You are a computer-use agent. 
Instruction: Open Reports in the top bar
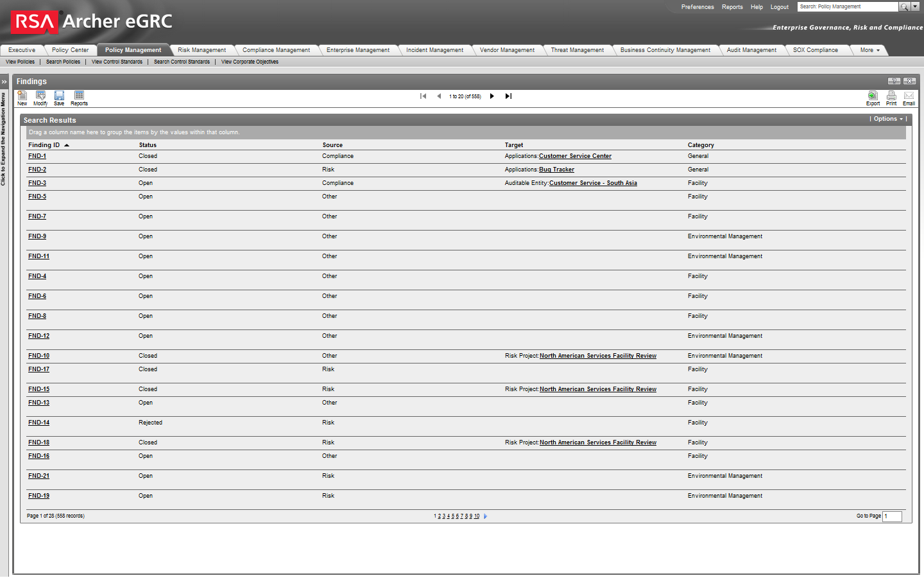tap(732, 7)
